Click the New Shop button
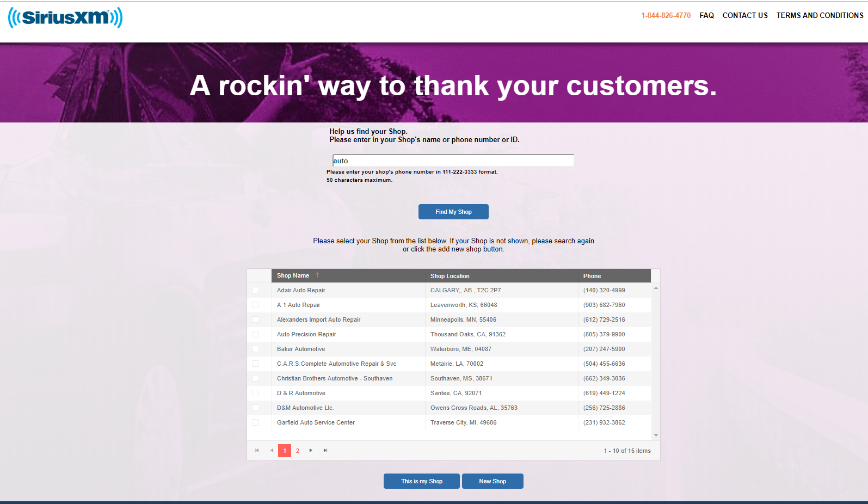 (x=493, y=481)
